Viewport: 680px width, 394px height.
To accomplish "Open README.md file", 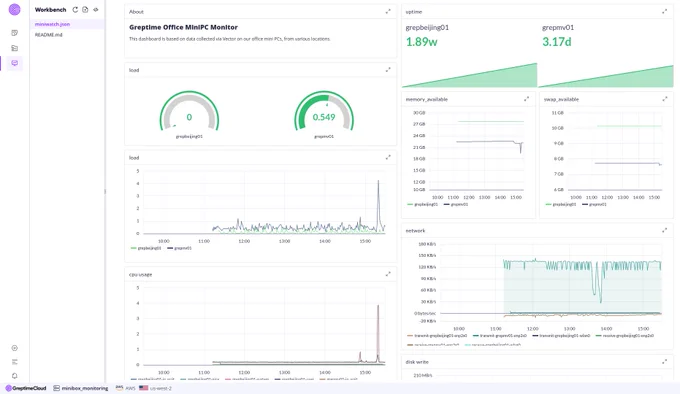I will tap(49, 35).
